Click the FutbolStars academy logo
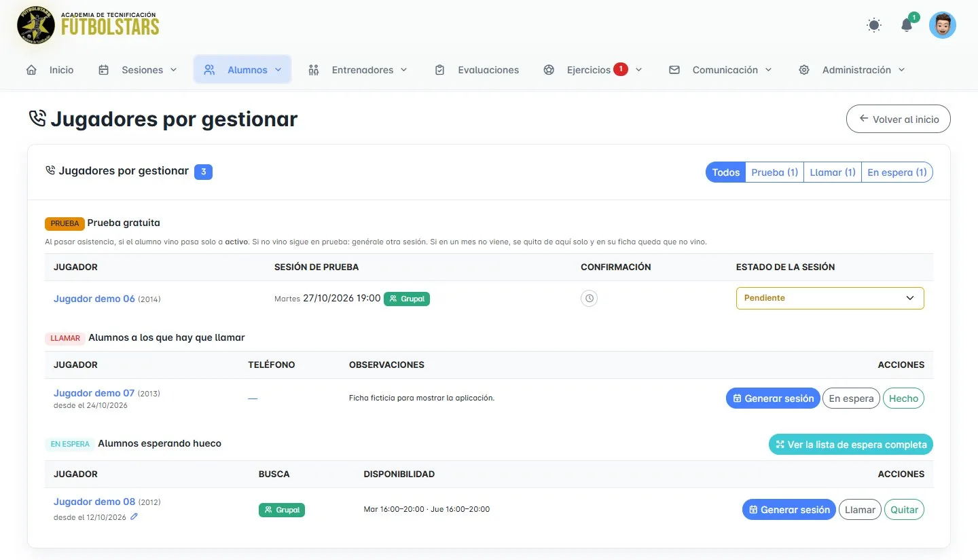 (x=88, y=26)
